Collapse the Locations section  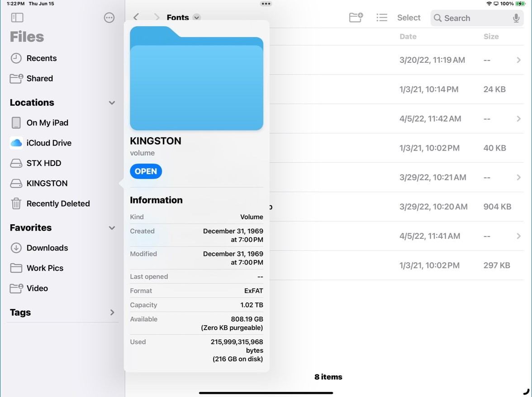pos(112,102)
